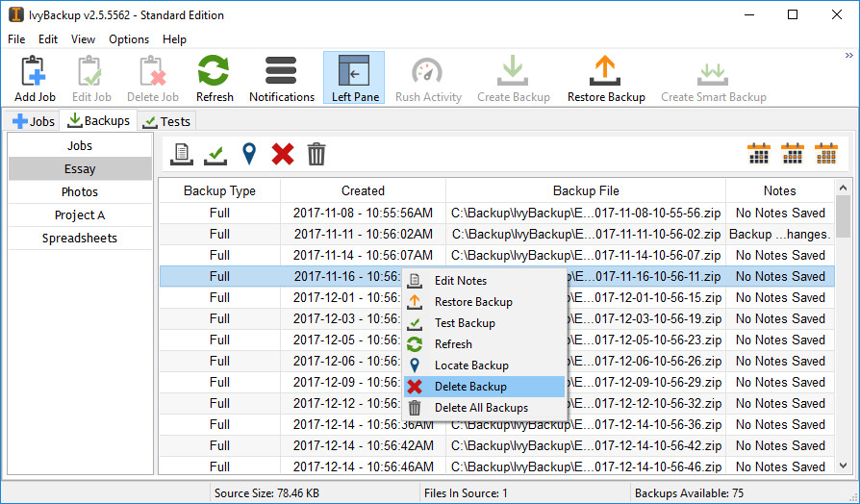Open the View menu
Screen dimensions: 860x504
(x=83, y=39)
